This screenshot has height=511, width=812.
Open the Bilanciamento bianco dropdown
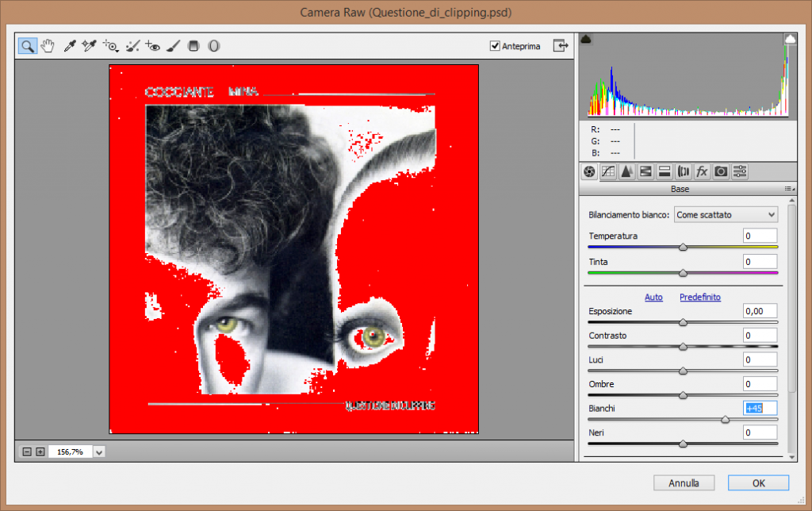[726, 214]
